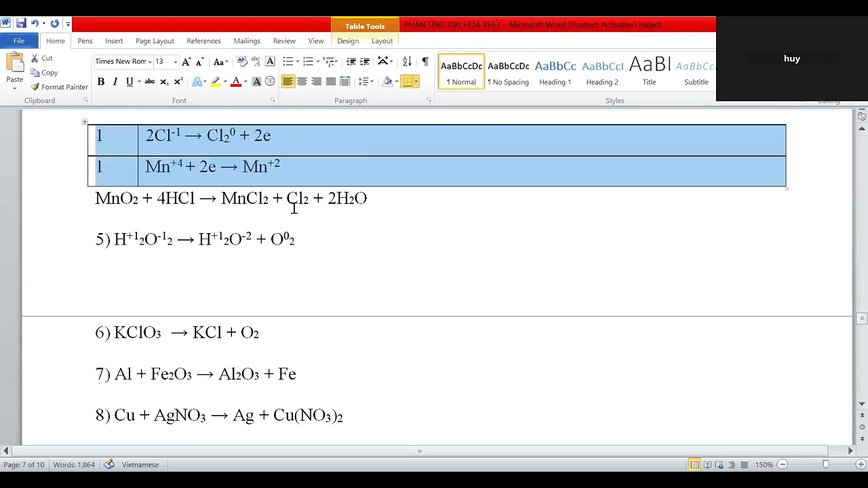Screen dimensions: 868x488
Task: Open the Change Case dropdown
Action: pos(220,62)
